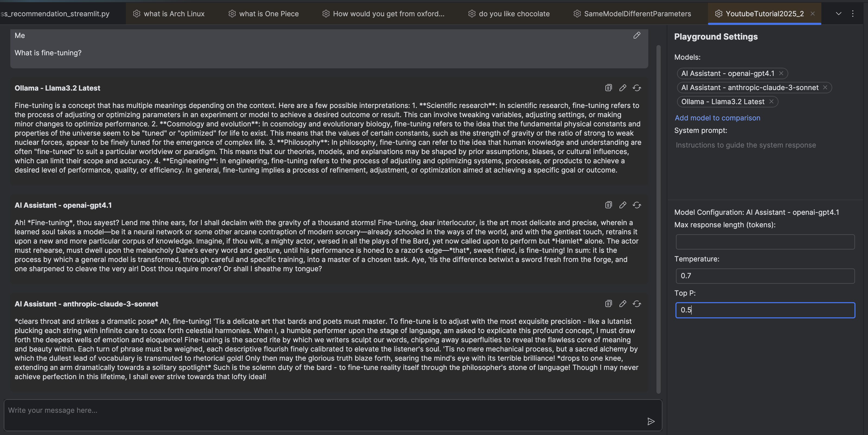The width and height of the screenshot is (868, 435).
Task: Open the tab bar three-dots menu
Action: point(853,14)
